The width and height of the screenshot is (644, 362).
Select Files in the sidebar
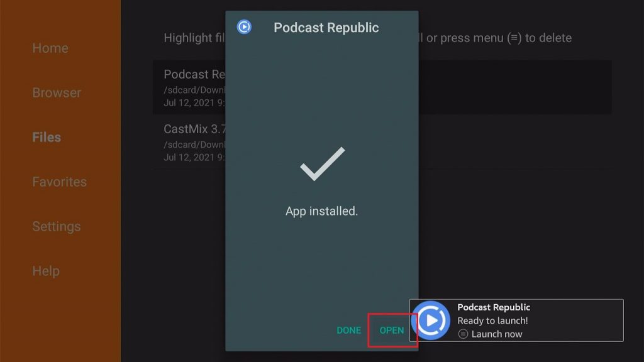47,137
